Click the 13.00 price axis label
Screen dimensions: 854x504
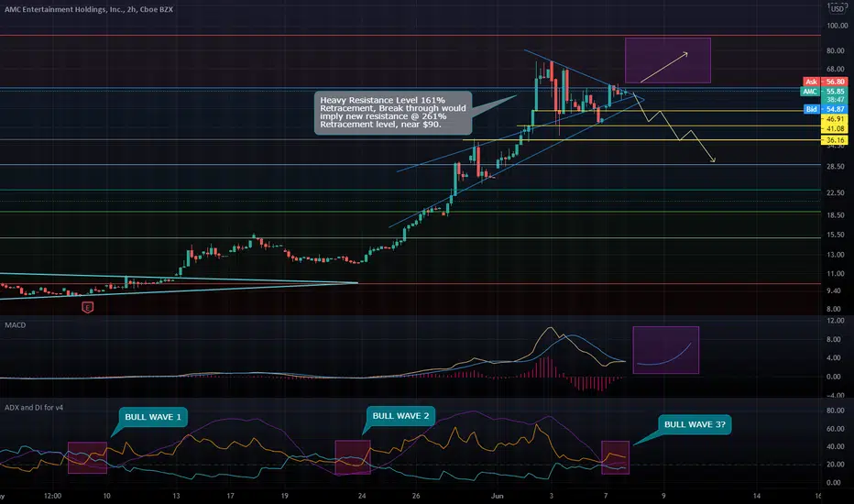click(837, 255)
